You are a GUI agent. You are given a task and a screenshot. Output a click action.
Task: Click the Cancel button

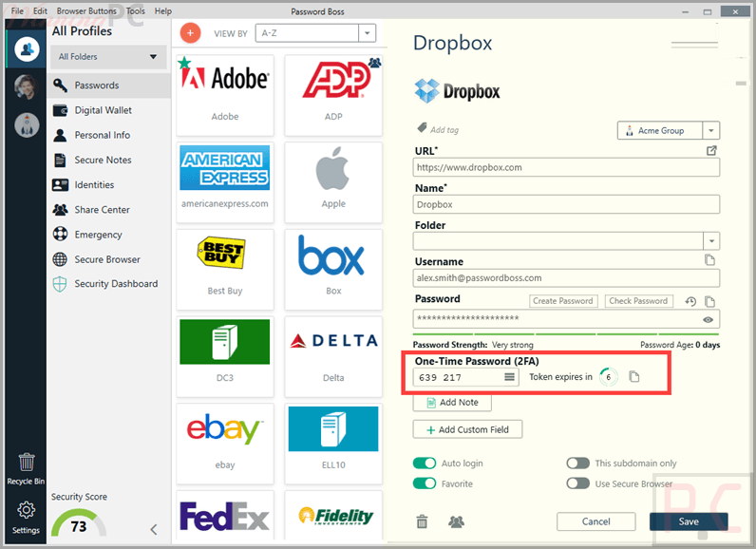click(595, 521)
